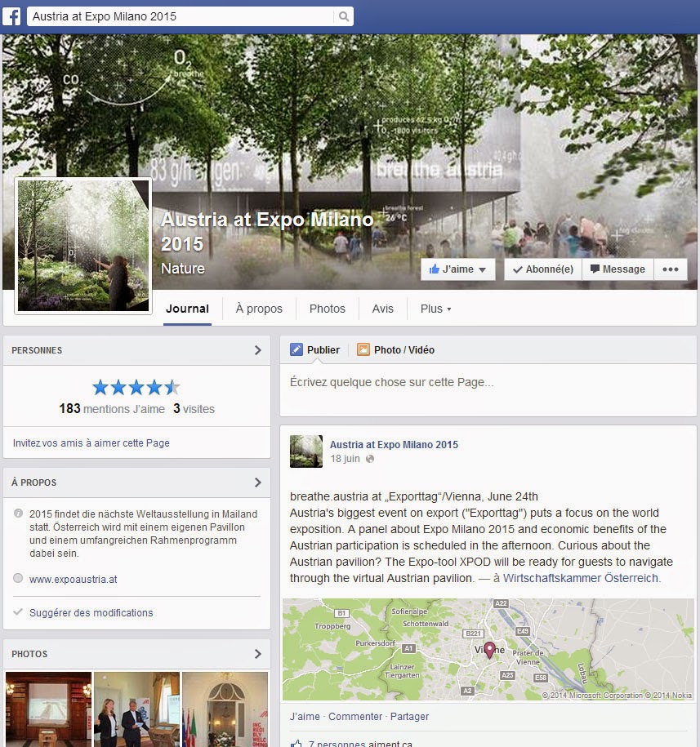Click Commenter under the post
700x747 pixels.
pos(355,717)
